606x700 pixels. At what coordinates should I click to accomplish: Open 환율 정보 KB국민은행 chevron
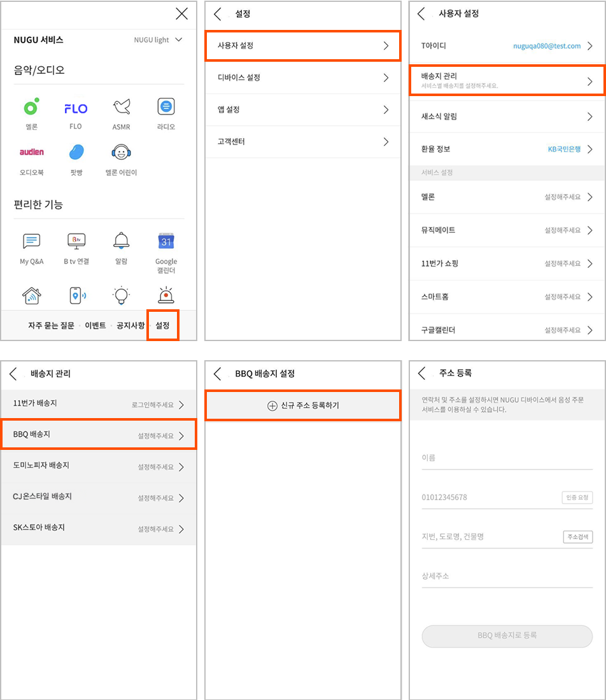pyautogui.click(x=590, y=149)
